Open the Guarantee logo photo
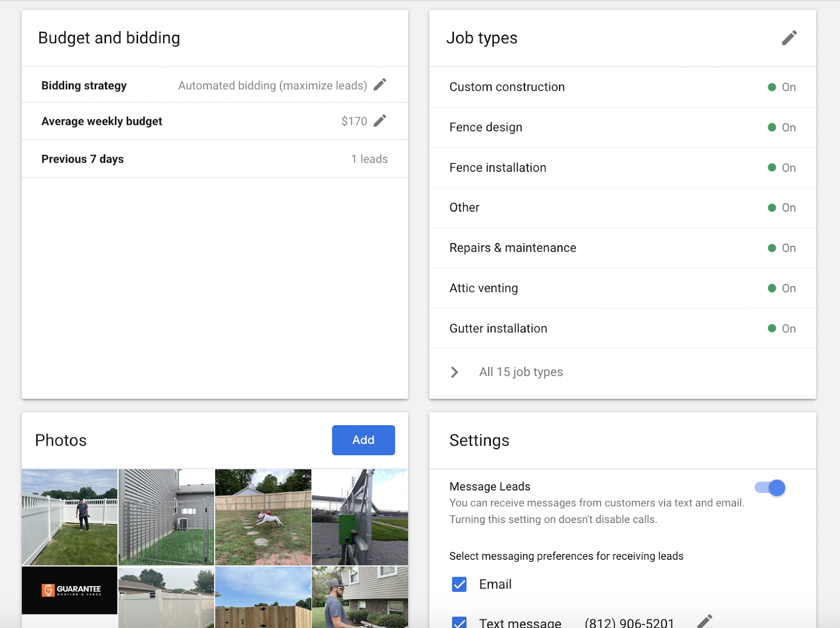Image resolution: width=840 pixels, height=628 pixels. pos(69,590)
